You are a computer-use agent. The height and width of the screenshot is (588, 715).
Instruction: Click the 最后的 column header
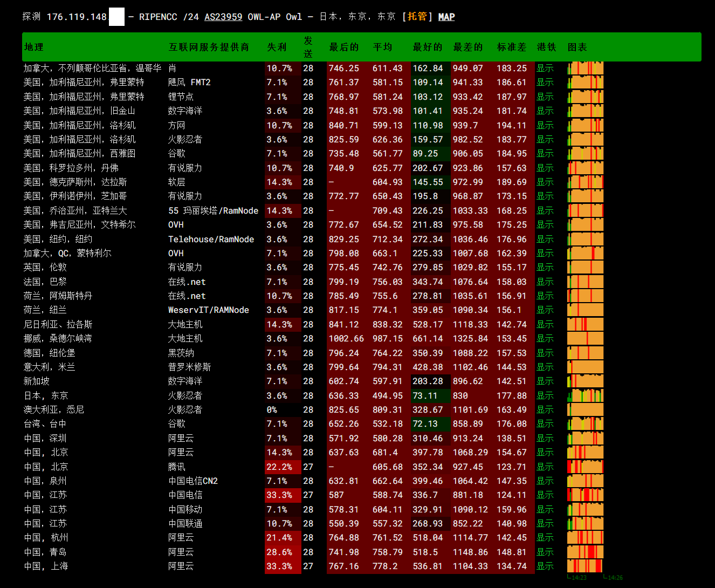(x=343, y=47)
